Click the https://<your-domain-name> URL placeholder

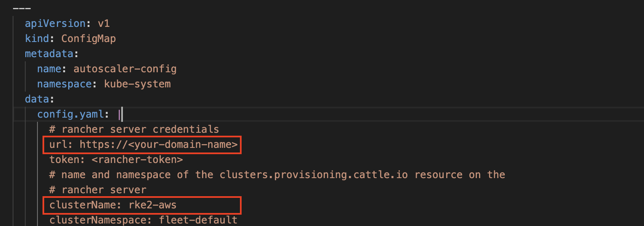(159, 145)
